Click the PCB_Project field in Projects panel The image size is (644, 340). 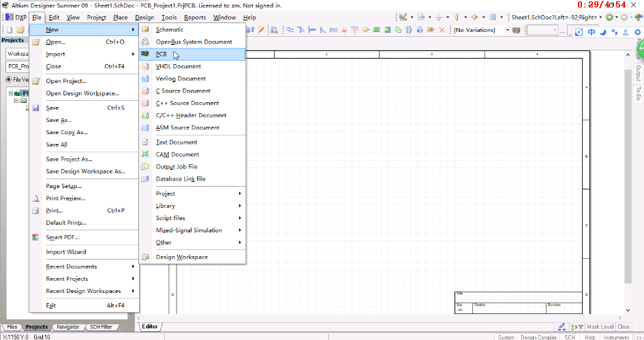point(17,66)
